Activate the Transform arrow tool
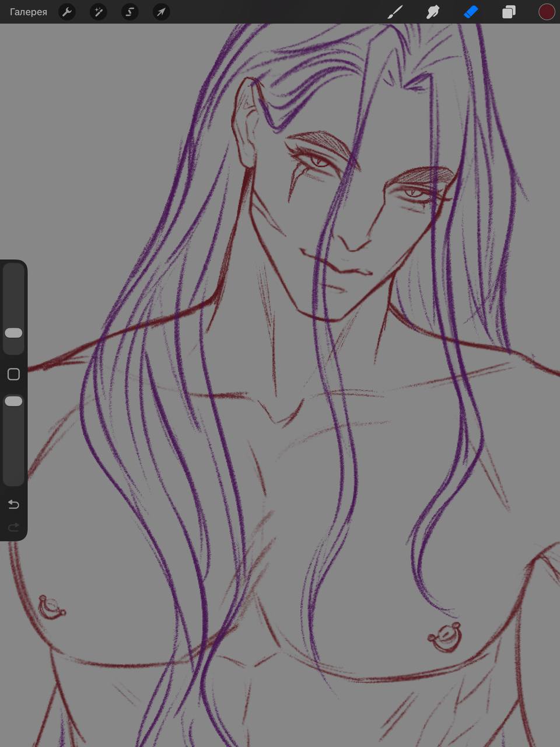The image size is (560, 747). click(161, 12)
